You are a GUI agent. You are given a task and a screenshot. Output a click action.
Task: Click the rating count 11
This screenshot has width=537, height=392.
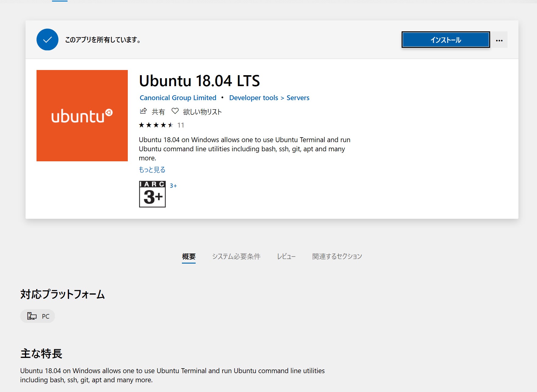pos(181,125)
